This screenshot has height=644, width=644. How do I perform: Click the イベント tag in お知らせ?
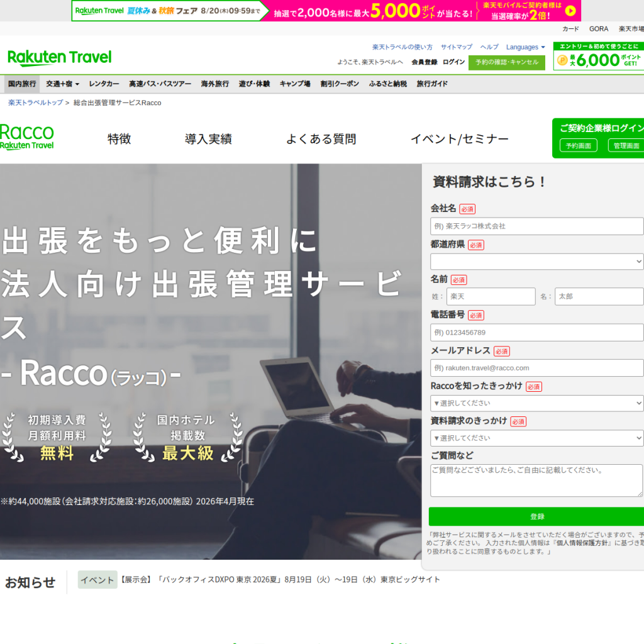click(x=97, y=579)
